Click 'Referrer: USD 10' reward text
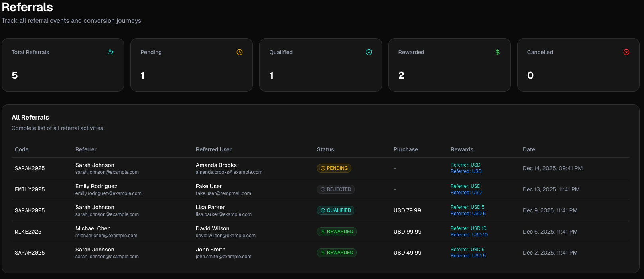The image size is (644, 279). 468,228
